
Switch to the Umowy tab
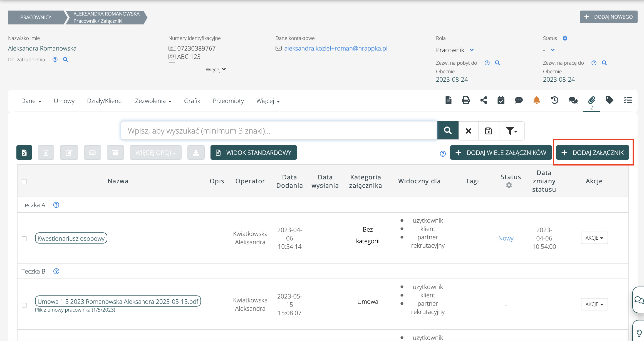(64, 101)
